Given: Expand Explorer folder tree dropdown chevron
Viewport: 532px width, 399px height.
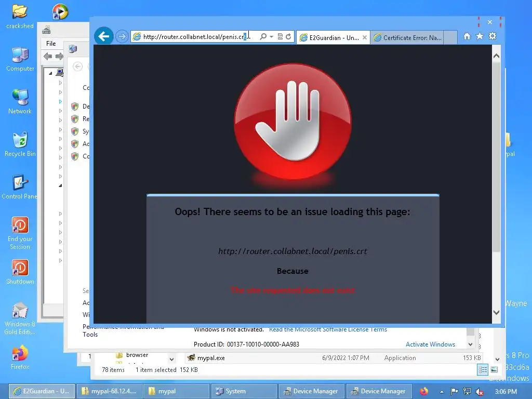Looking at the screenshot, I should click(171, 359).
